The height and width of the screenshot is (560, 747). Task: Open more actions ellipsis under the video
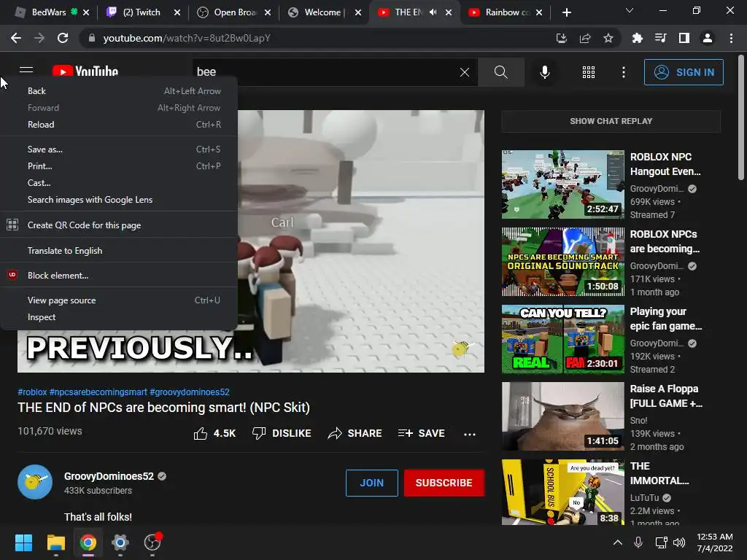coord(470,434)
